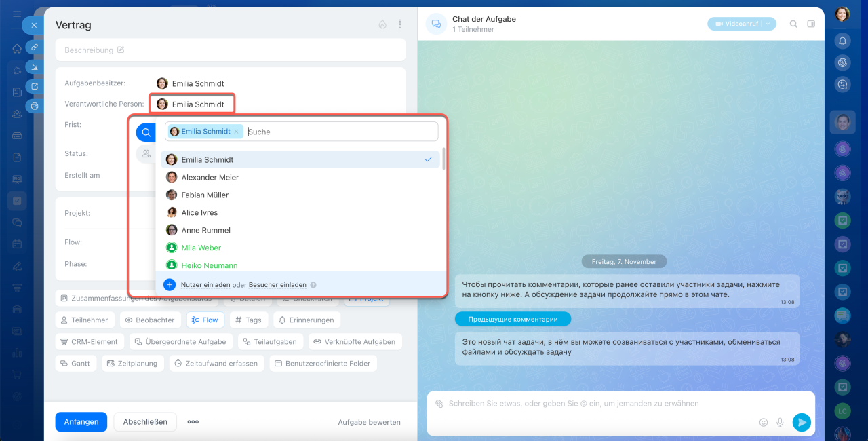Click the pin icon next to the Vertrag title
The width and height of the screenshot is (868, 441).
tap(382, 24)
